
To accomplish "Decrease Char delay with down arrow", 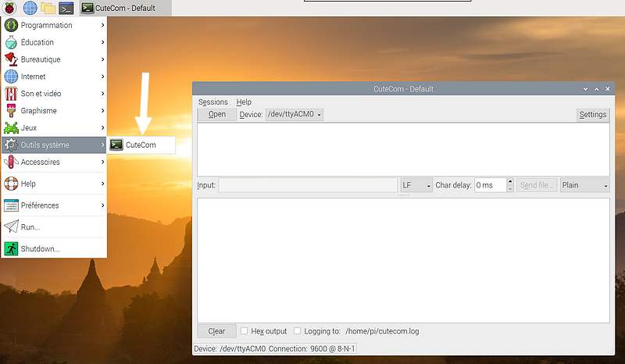I will pos(510,189).
